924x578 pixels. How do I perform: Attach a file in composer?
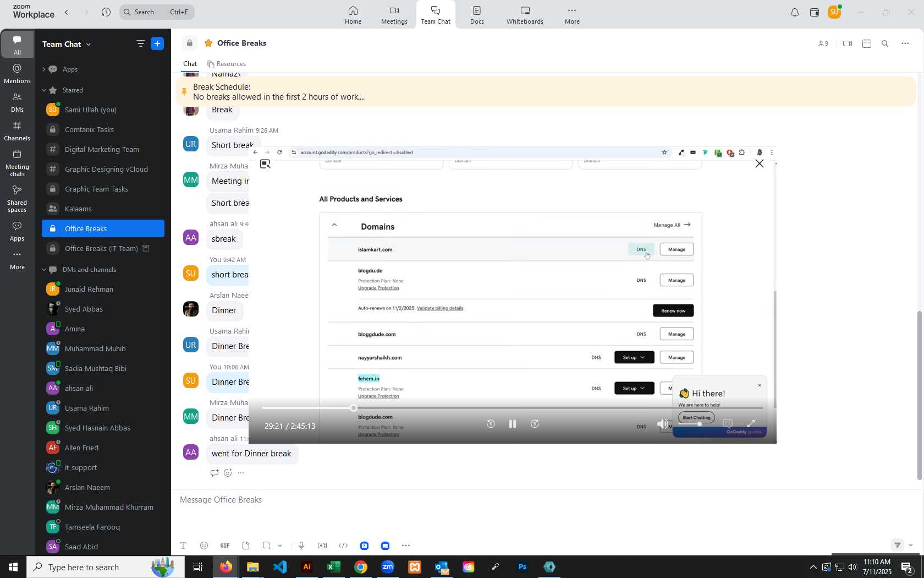click(x=246, y=546)
